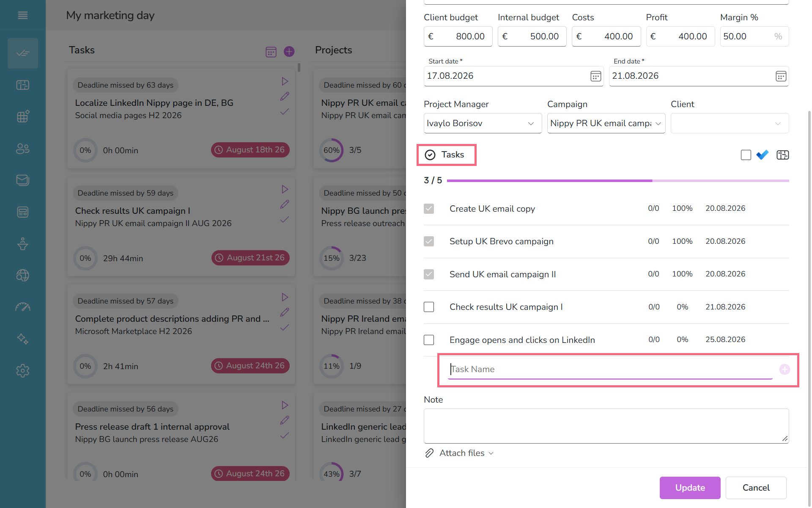The width and height of the screenshot is (812, 508).
Task: Expand the Attach files chevron
Action: point(491,453)
